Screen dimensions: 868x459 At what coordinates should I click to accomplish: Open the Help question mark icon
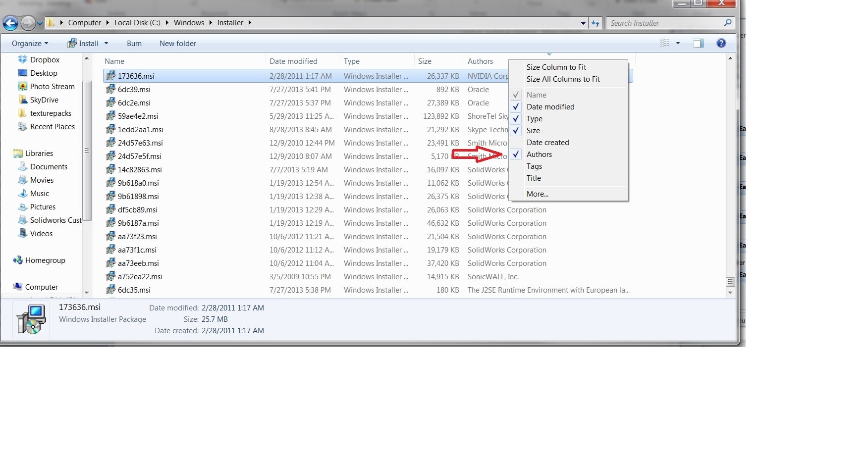(721, 43)
